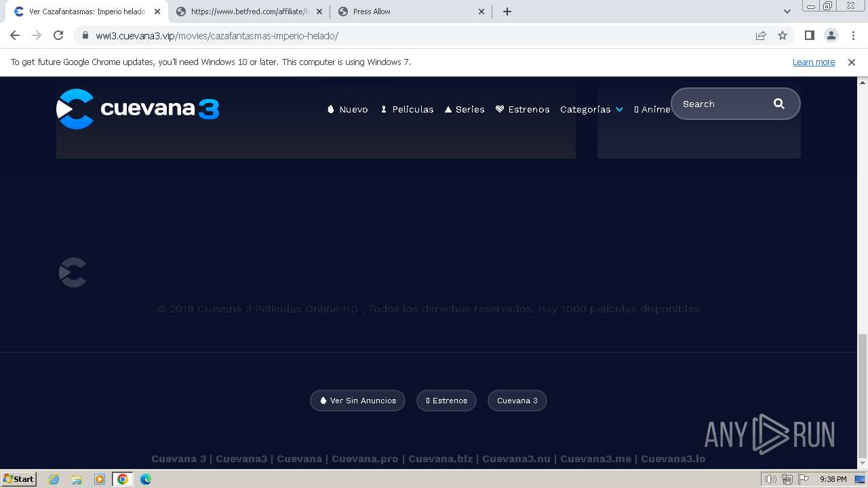Open the Estrenos menu item in header
Viewport: 868px width, 488px height.
(x=522, y=109)
